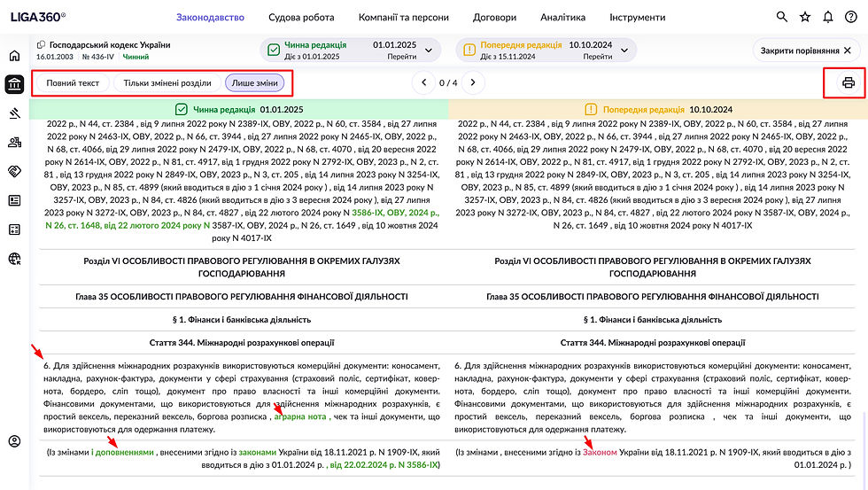
Task: Click the '0 / 4' change counter
Action: click(x=448, y=82)
